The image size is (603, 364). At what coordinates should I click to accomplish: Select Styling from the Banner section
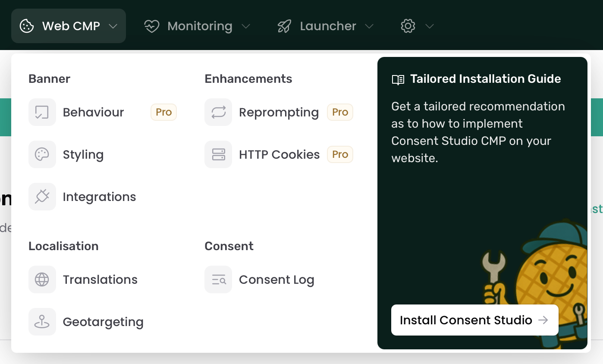[x=103, y=154]
